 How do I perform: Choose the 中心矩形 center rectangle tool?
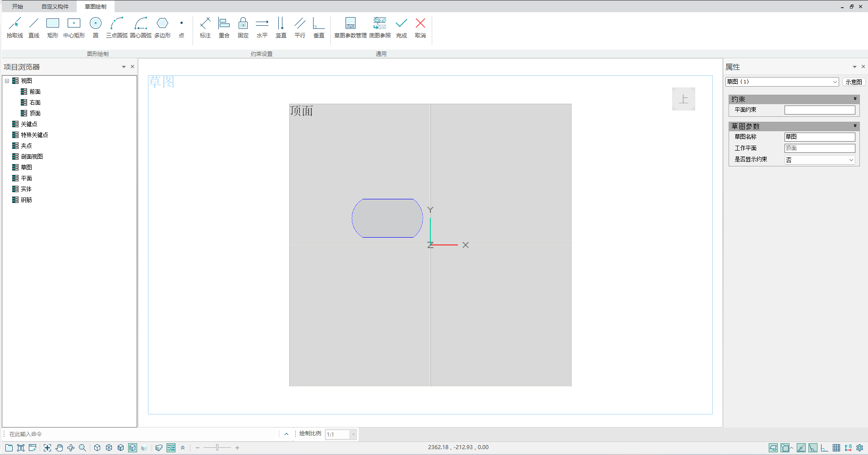[x=74, y=28]
